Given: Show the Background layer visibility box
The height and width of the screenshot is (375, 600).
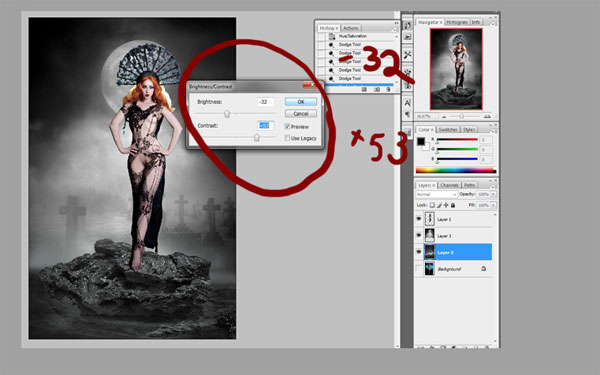Looking at the screenshot, I should 419,268.
